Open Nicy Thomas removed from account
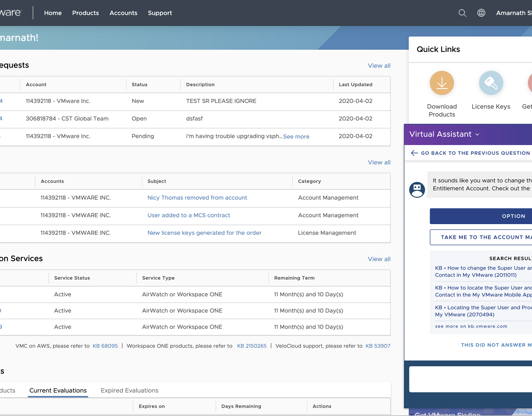The width and height of the screenshot is (532, 416). coord(197,198)
